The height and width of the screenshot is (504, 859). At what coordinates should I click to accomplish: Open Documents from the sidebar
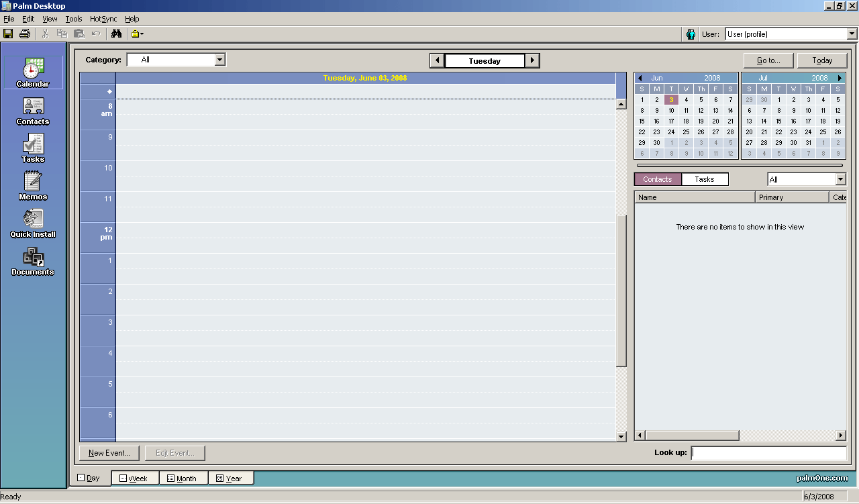(33, 261)
